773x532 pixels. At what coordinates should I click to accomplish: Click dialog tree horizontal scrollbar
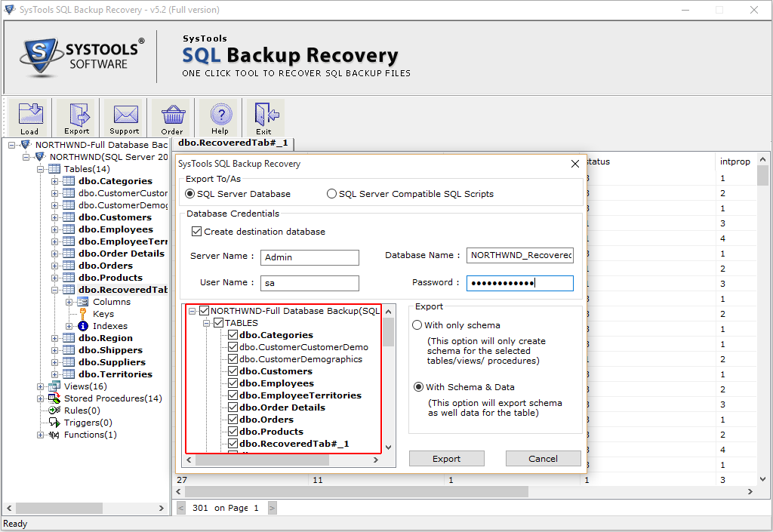tap(262, 460)
